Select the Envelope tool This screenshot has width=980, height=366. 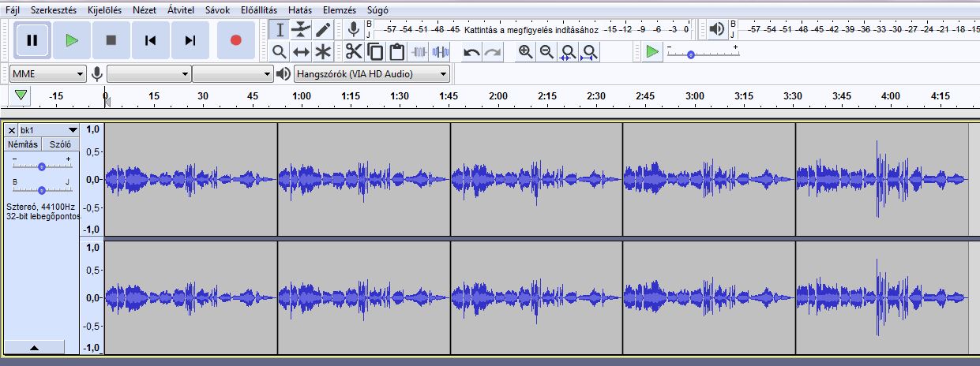301,30
